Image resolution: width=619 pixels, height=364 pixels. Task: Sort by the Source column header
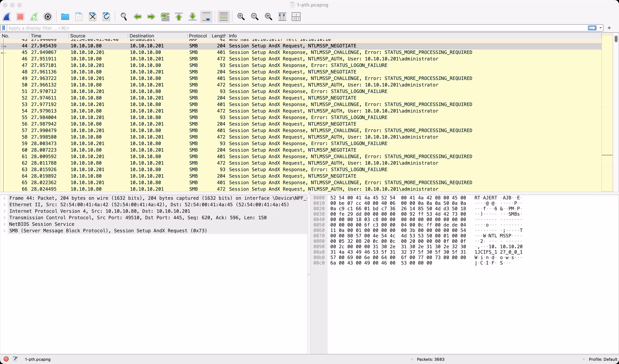pos(98,36)
